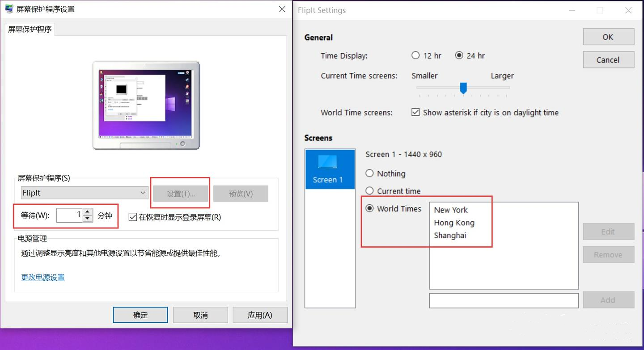Screen dimensions: 644x350
Task: Select New York in the world times list
Action: [x=451, y=210]
